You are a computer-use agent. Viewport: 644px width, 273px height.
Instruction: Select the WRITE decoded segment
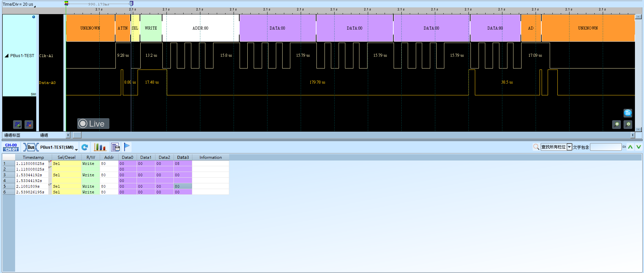(x=151, y=28)
